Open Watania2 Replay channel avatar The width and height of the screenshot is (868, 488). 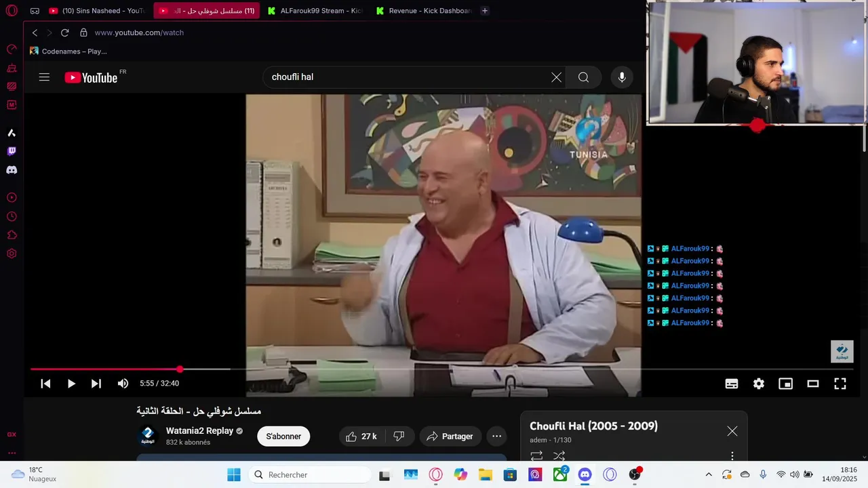(x=148, y=436)
